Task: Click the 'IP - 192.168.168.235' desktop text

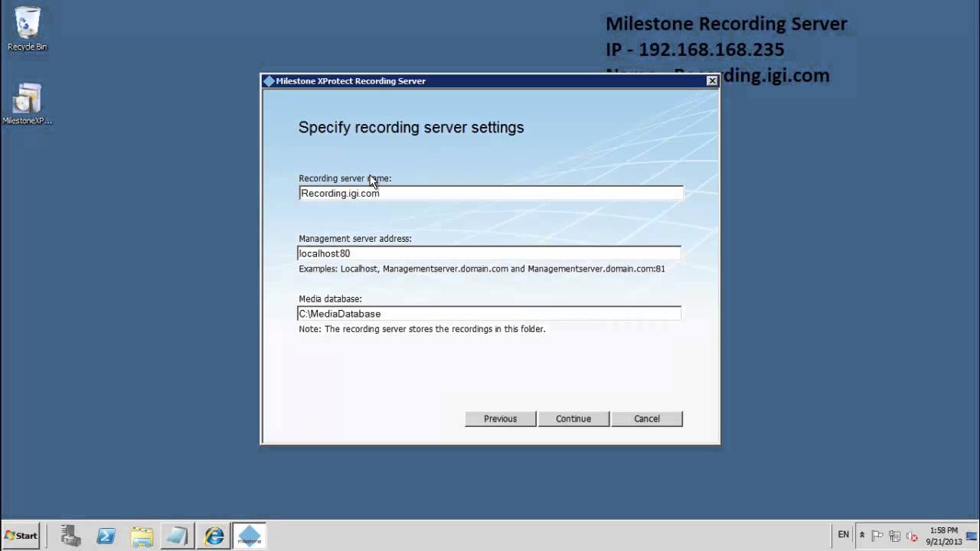Action: (x=695, y=50)
